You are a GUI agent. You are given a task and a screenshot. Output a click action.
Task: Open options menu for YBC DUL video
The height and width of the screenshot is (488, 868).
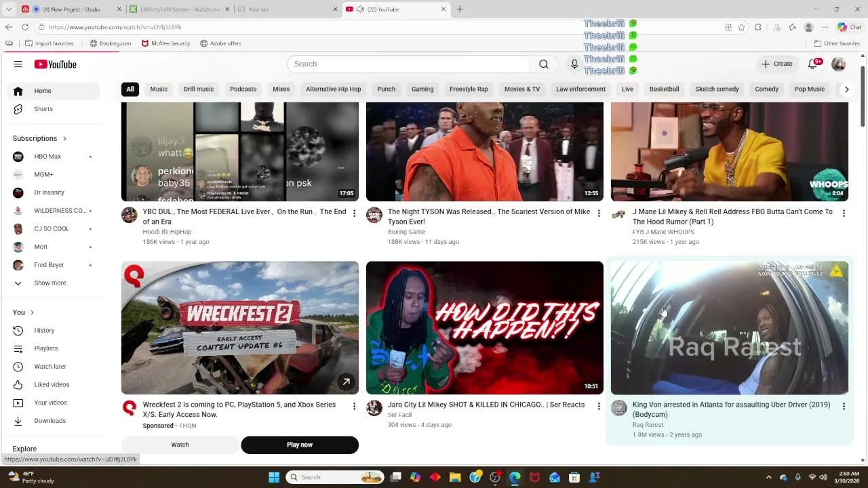click(x=354, y=213)
